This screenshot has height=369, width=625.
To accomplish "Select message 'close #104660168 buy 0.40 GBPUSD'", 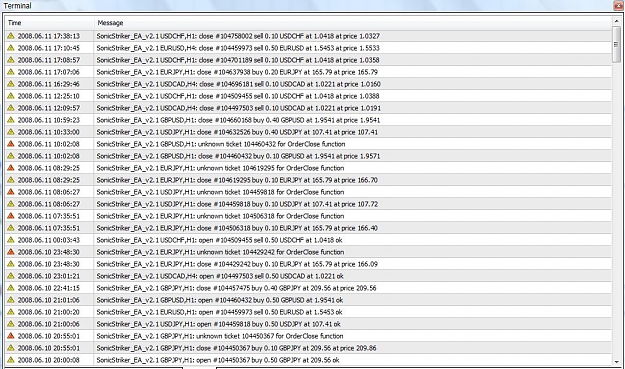I will [x=238, y=120].
